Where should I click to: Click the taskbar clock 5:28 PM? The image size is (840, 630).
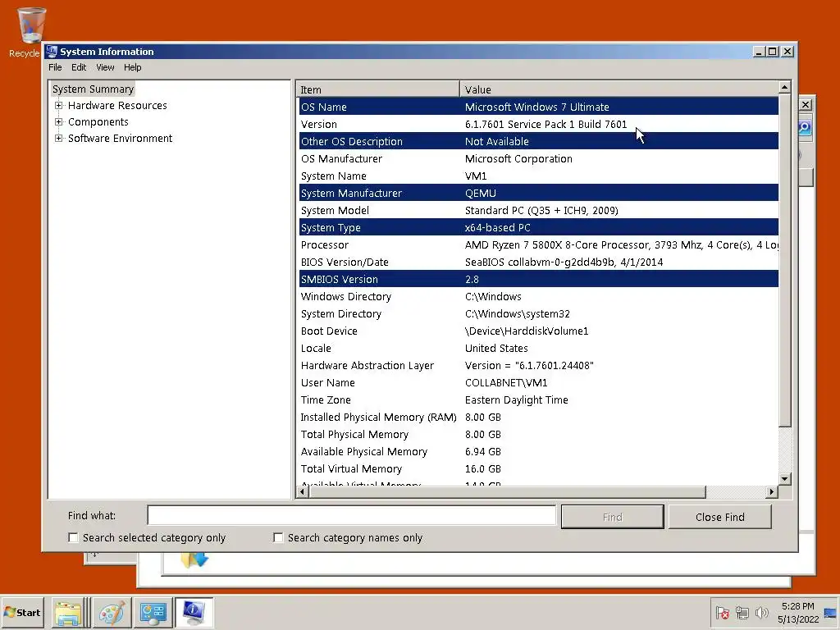pyautogui.click(x=797, y=606)
